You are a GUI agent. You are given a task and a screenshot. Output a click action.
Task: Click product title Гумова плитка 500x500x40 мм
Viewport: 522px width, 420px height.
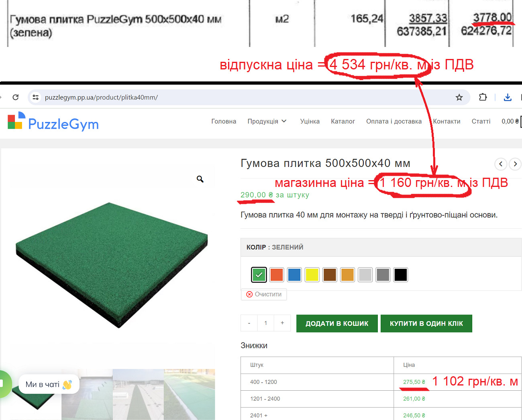click(325, 163)
